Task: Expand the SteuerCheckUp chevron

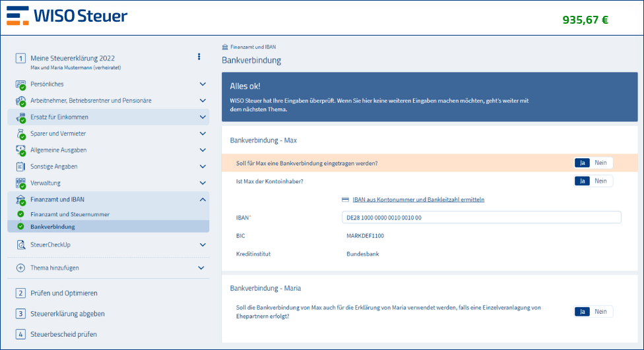Action: click(x=203, y=245)
